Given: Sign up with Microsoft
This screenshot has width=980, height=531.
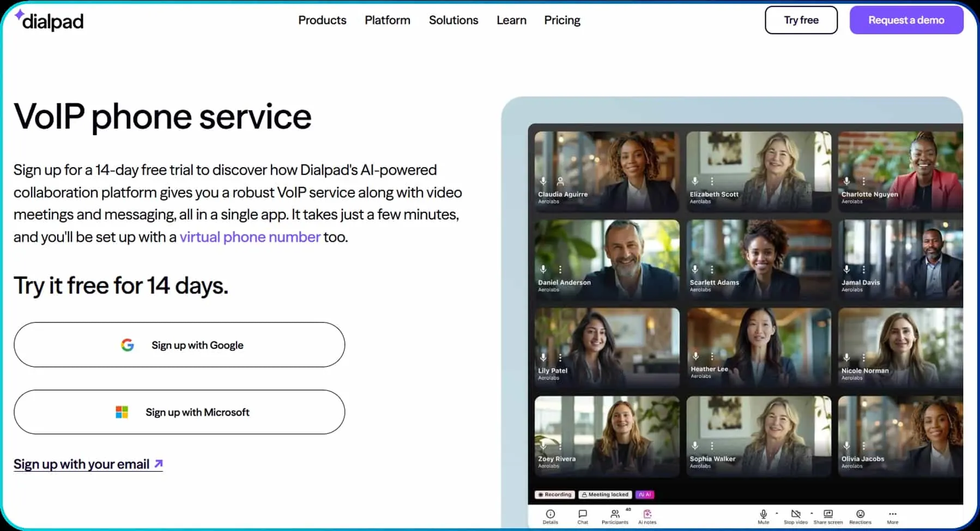Looking at the screenshot, I should (x=179, y=412).
